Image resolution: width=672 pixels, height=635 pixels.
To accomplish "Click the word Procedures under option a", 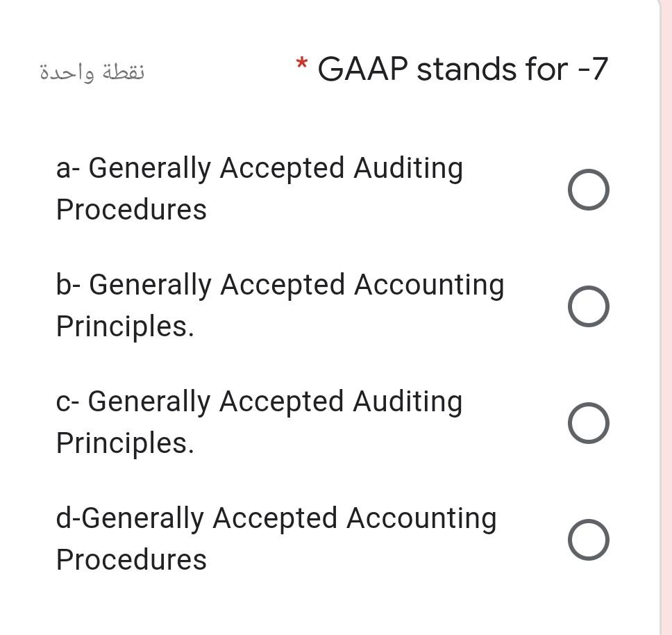I will (x=131, y=209).
